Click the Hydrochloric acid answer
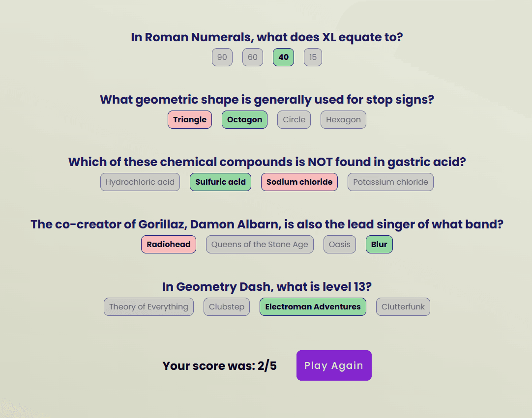 (140, 182)
